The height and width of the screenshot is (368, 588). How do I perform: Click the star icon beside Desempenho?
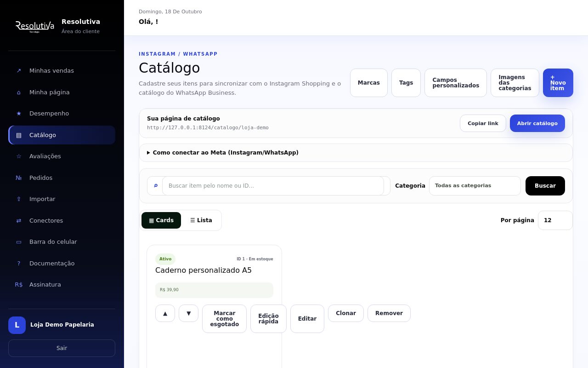(x=19, y=114)
